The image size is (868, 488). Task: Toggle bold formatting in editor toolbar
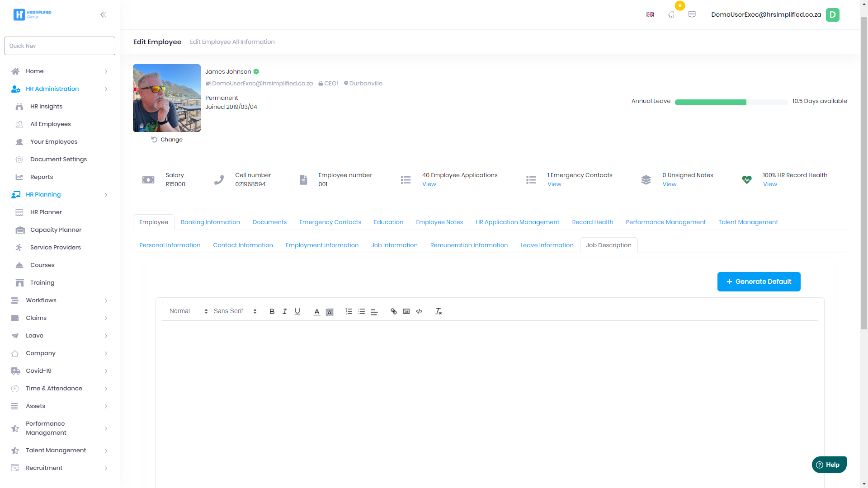point(272,311)
